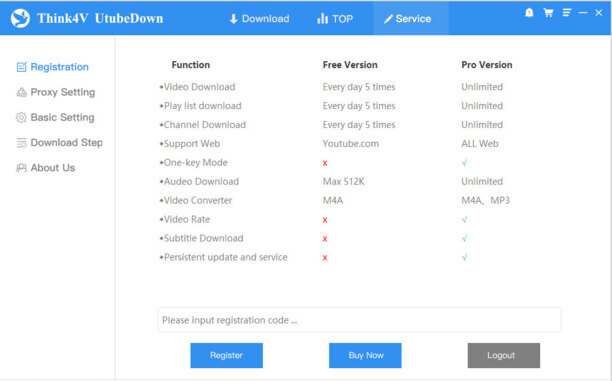Click the green check in One-key Mode row

point(464,163)
